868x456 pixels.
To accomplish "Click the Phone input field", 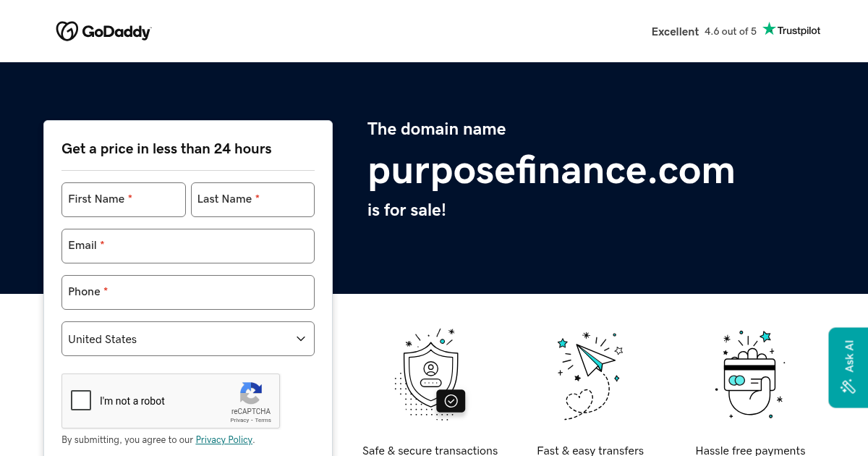I will 188,292.
